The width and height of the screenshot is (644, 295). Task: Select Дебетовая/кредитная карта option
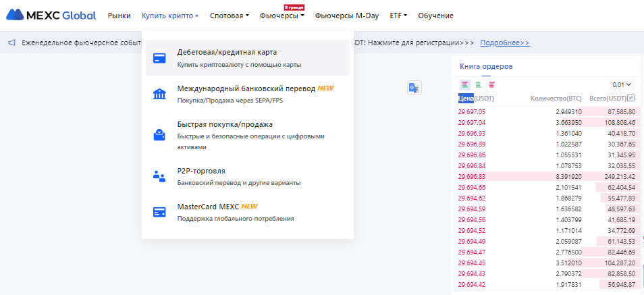point(248,58)
